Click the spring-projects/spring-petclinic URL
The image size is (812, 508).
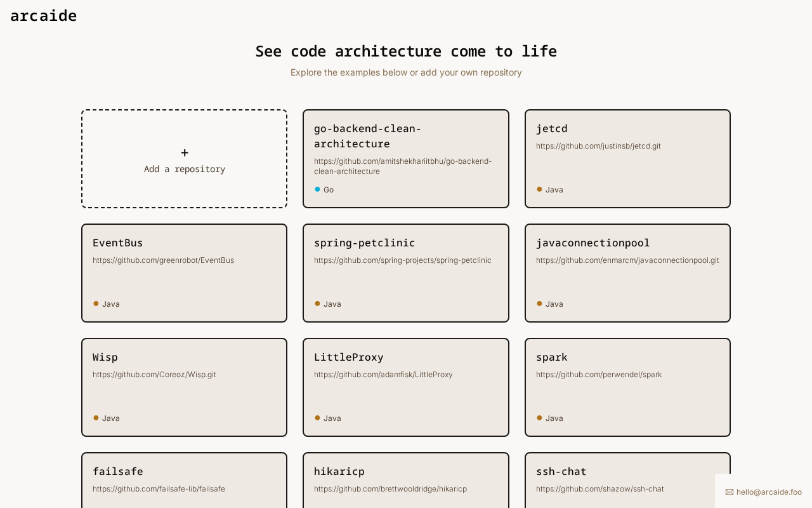403,260
